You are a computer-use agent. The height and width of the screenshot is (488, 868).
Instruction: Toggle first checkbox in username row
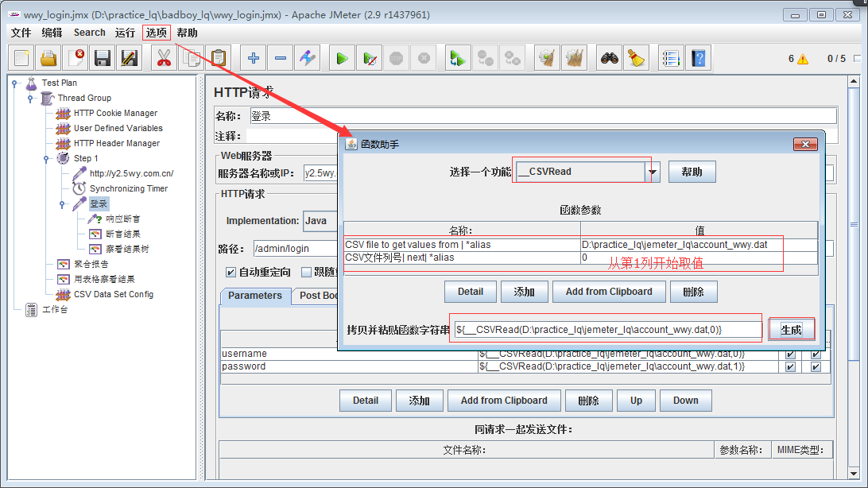coord(790,354)
